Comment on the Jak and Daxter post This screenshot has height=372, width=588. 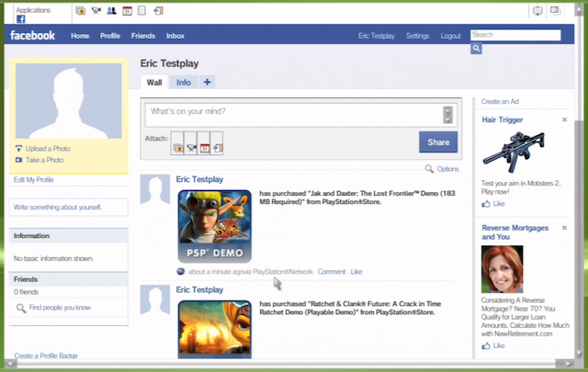pyautogui.click(x=332, y=272)
